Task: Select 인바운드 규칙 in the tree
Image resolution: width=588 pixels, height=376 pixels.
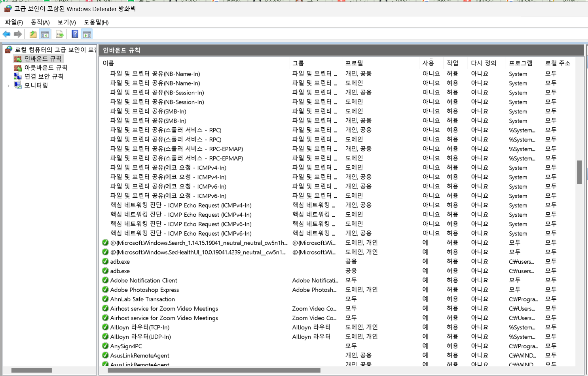Action: pyautogui.click(x=43, y=59)
